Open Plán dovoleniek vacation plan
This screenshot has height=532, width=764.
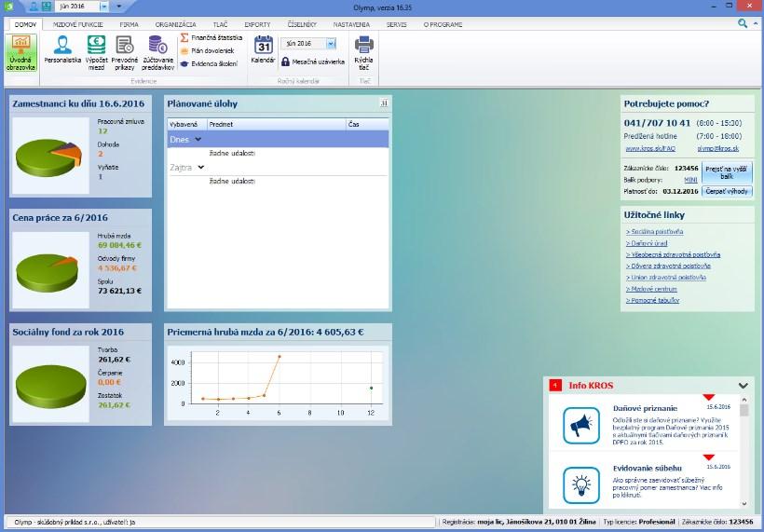pyautogui.click(x=208, y=50)
